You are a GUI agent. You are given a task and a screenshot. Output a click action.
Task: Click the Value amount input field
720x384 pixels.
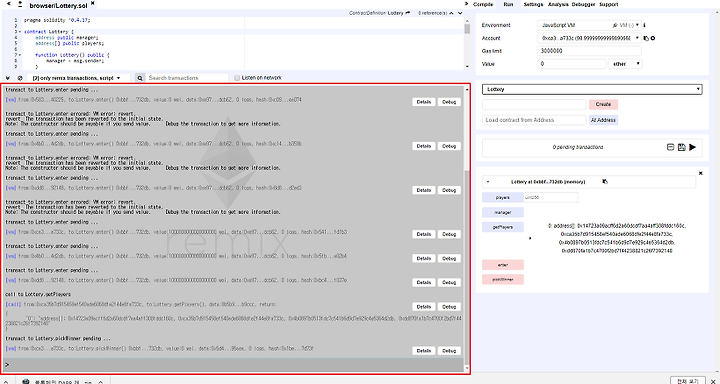point(571,64)
